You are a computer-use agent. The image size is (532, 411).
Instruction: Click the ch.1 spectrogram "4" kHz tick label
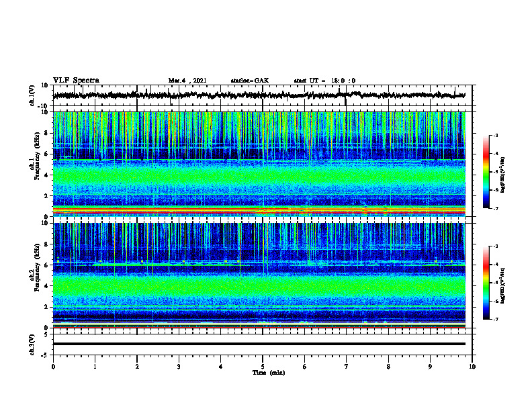click(x=46, y=175)
